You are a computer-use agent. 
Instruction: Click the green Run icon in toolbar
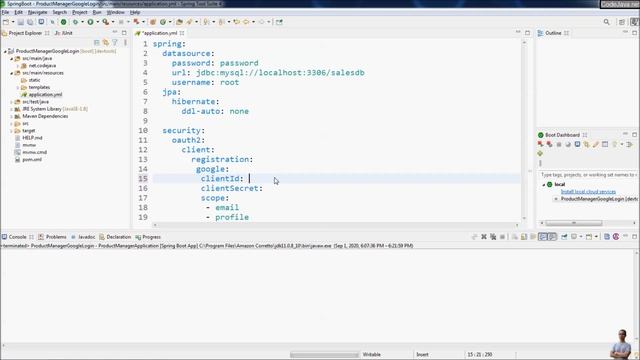click(90, 22)
